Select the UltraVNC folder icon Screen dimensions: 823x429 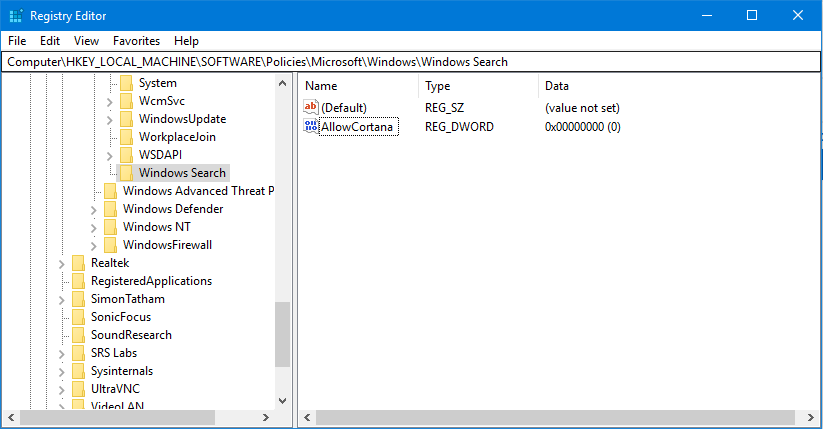pos(78,389)
